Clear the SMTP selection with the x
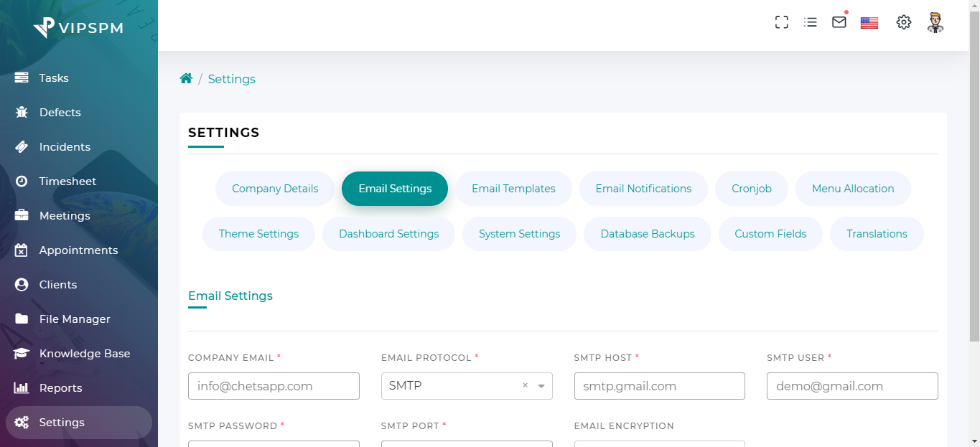Image resolution: width=980 pixels, height=447 pixels. (x=525, y=385)
